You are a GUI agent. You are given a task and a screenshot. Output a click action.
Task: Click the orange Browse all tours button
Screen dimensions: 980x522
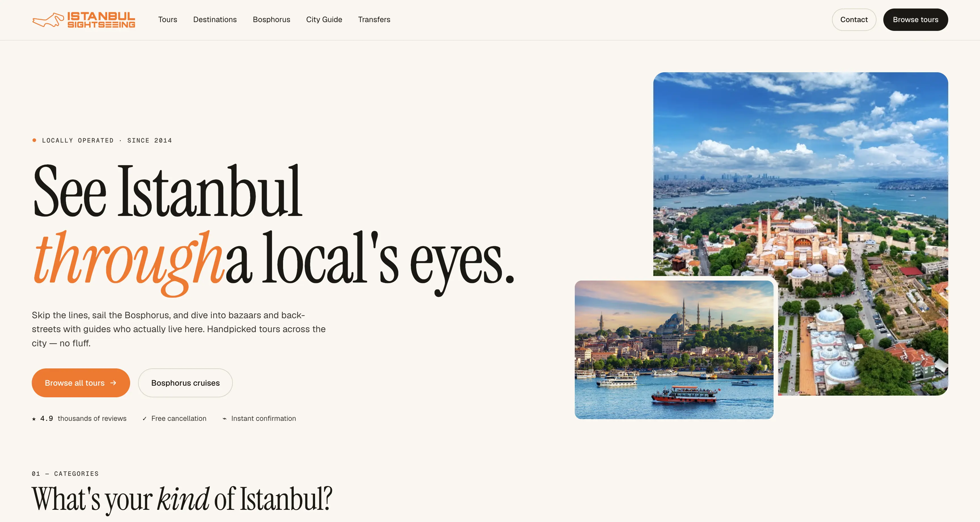pos(81,383)
